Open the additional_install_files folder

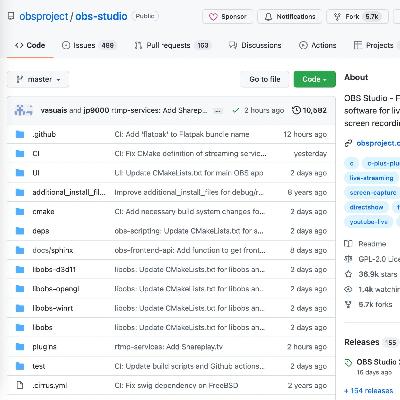[x=69, y=192]
